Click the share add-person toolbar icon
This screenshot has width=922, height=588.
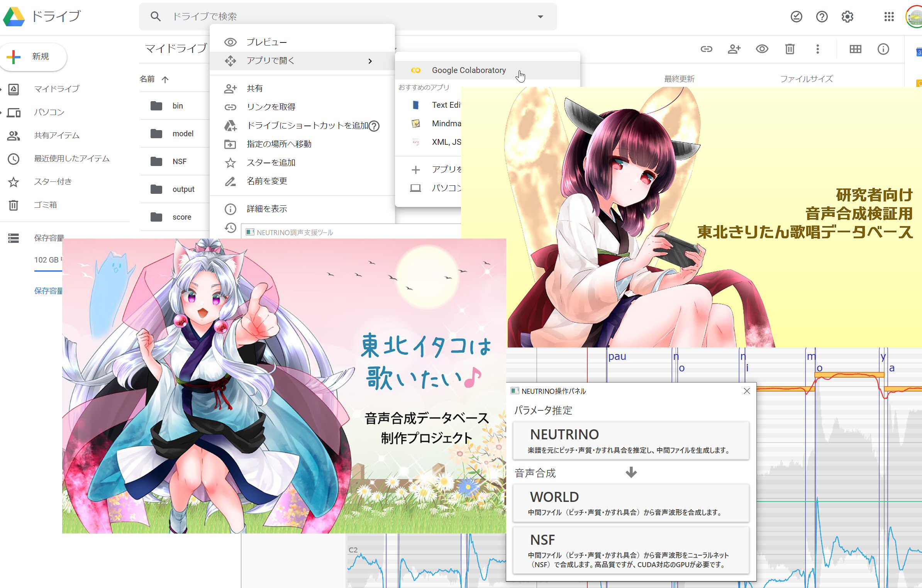click(x=734, y=49)
